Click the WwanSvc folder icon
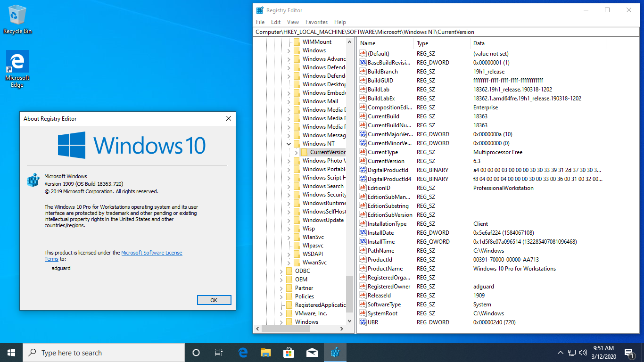The height and width of the screenshot is (362, 644). pos(297,262)
